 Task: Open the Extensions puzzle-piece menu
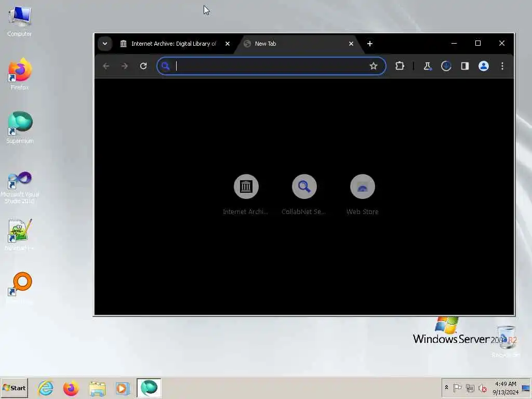(x=400, y=66)
